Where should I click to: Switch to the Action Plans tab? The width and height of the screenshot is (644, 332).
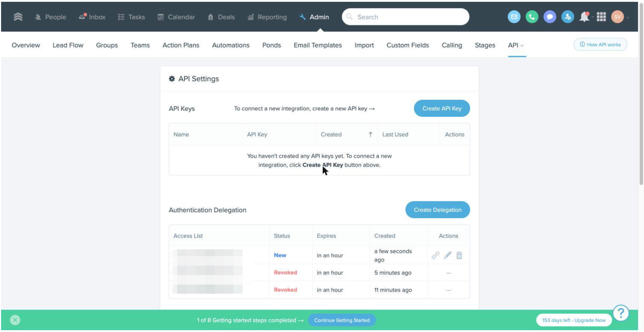tap(181, 45)
